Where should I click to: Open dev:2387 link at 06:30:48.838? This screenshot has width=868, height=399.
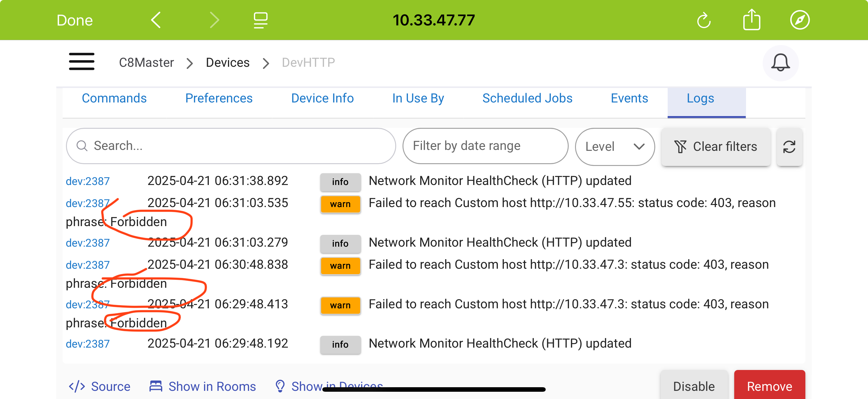point(87,265)
